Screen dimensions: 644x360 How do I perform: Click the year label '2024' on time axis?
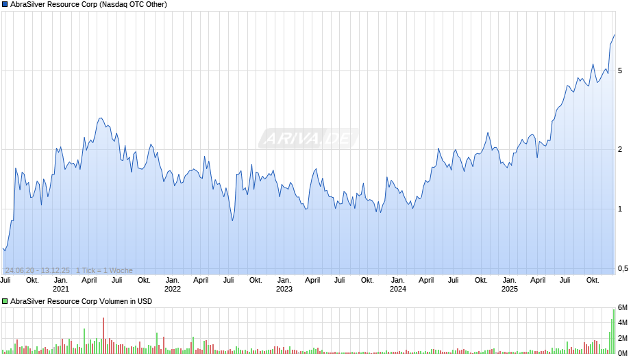tap(397, 289)
